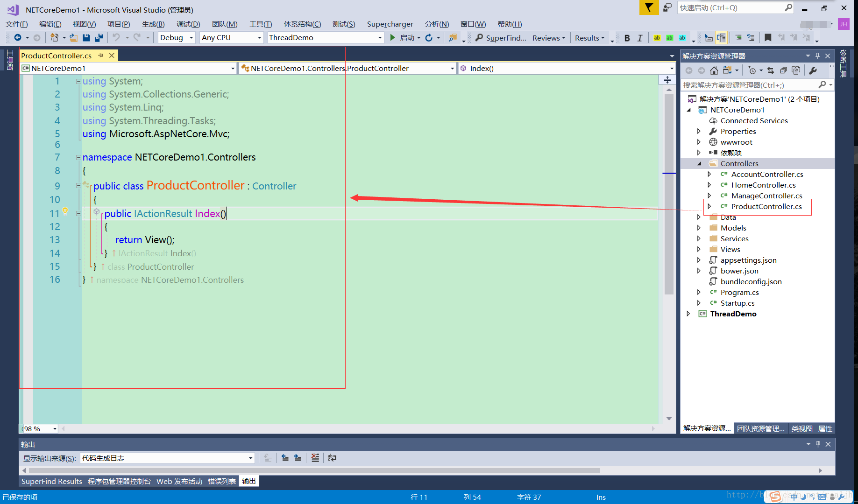The image size is (858, 504).
Task: Toggle pin on ProductController.cs tab
Action: tap(100, 56)
